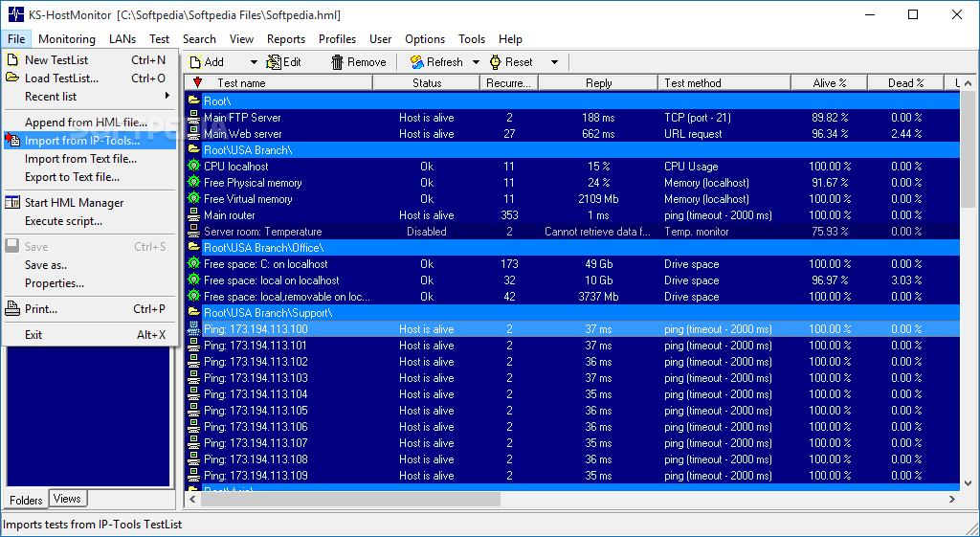Screen dimensions: 980x537
Task: Click the red sort arrow in Test name header
Action: pos(197,82)
